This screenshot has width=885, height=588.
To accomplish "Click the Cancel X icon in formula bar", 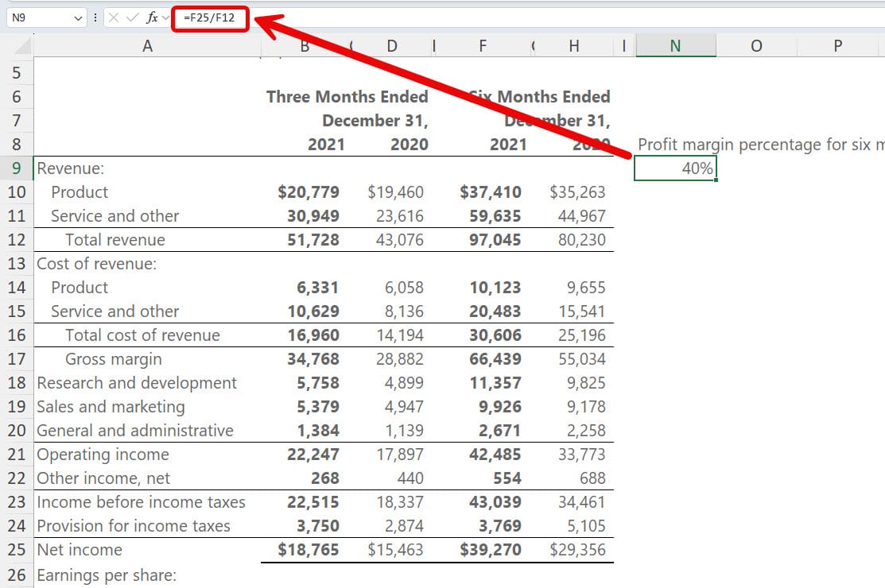I will [115, 17].
